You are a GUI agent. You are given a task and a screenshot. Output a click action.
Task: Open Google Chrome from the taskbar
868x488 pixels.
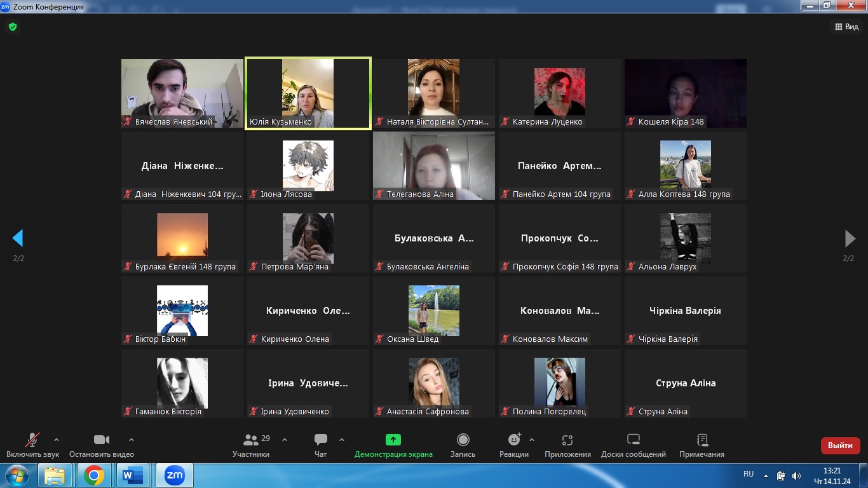(94, 475)
